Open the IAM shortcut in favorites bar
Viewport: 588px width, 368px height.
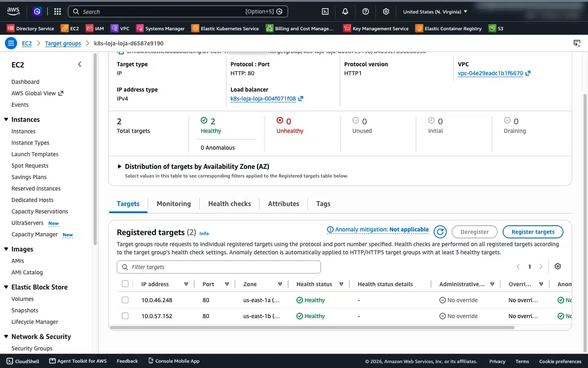[x=95, y=28]
